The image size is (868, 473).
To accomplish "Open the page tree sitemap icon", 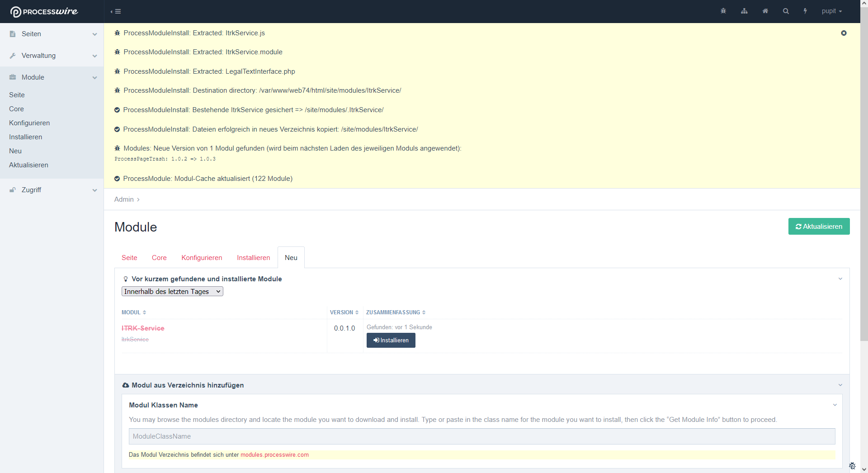I will [x=744, y=11].
